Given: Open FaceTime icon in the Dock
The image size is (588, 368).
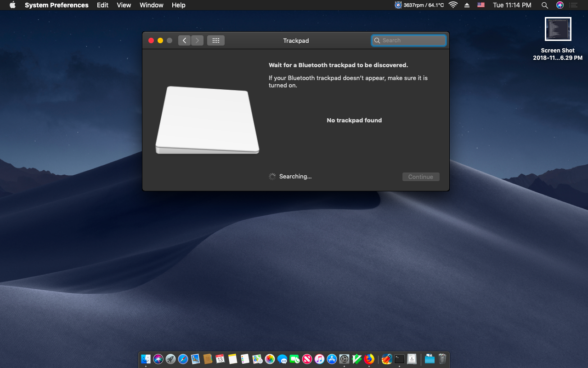Looking at the screenshot, I should click(294, 359).
